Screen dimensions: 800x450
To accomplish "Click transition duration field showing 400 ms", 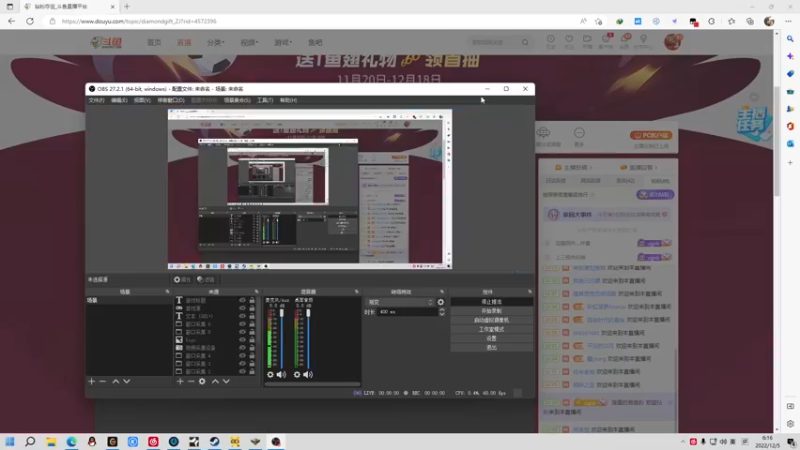I will tap(408, 312).
